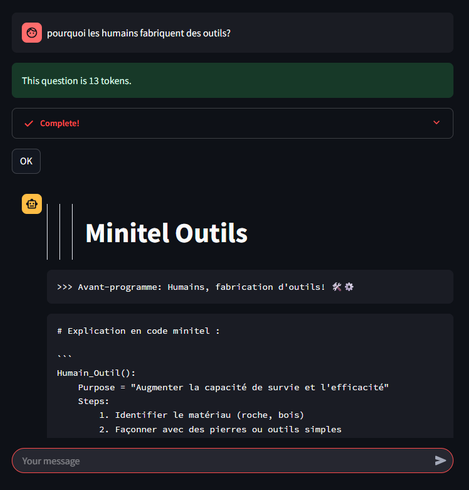Image resolution: width=469 pixels, height=490 pixels.
Task: Click the red user avatar icon
Action: pos(32,33)
